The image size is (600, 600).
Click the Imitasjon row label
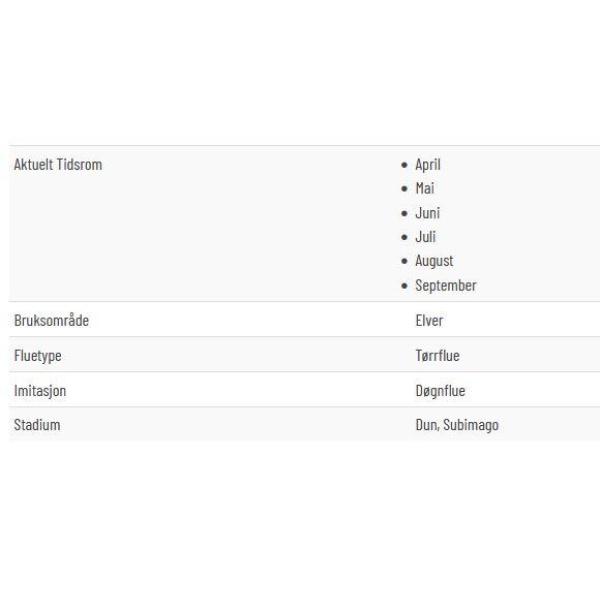click(x=40, y=391)
